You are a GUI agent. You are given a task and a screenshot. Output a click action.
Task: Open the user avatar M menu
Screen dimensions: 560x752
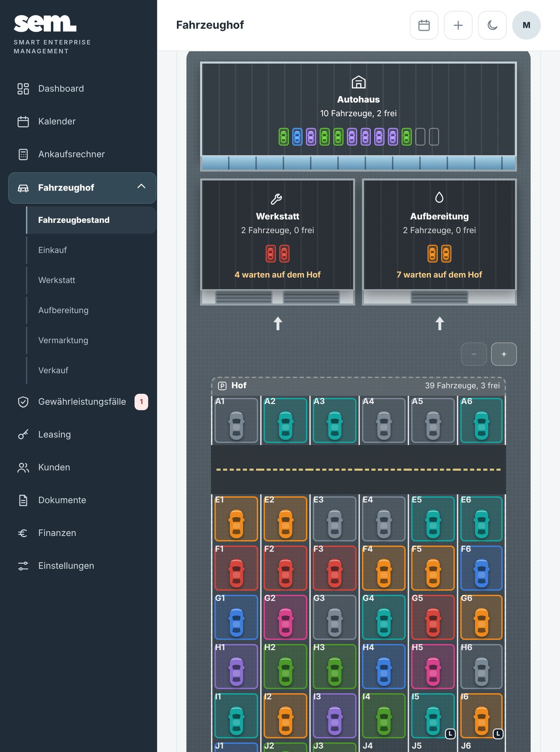(526, 25)
